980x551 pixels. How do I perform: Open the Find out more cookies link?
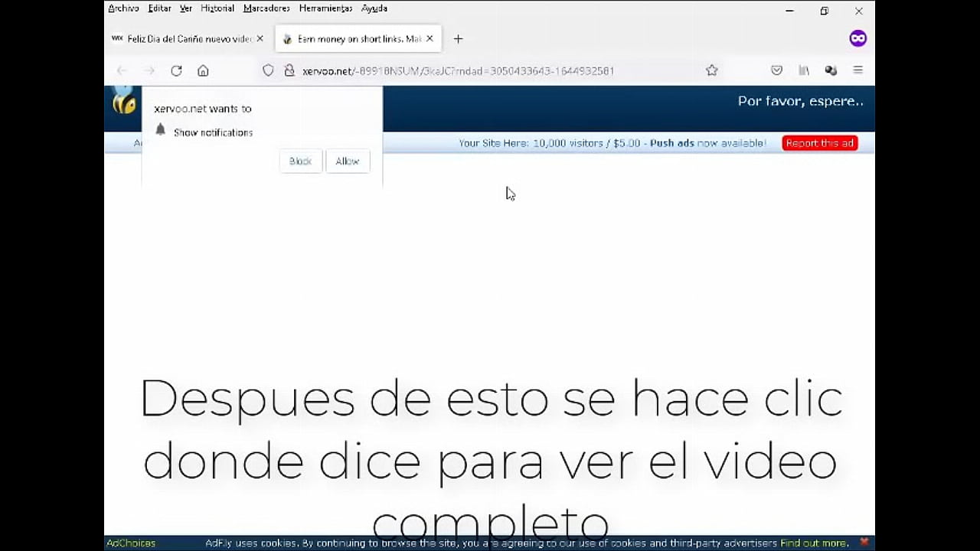(815, 543)
